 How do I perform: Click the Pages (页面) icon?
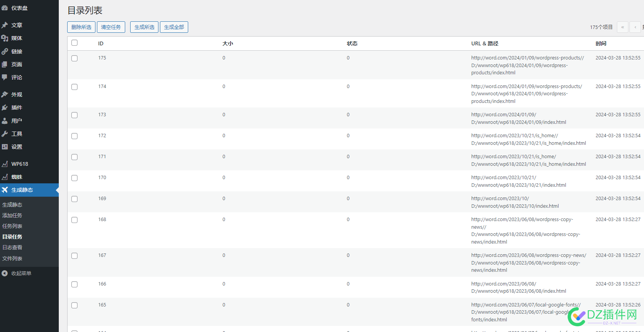point(5,64)
